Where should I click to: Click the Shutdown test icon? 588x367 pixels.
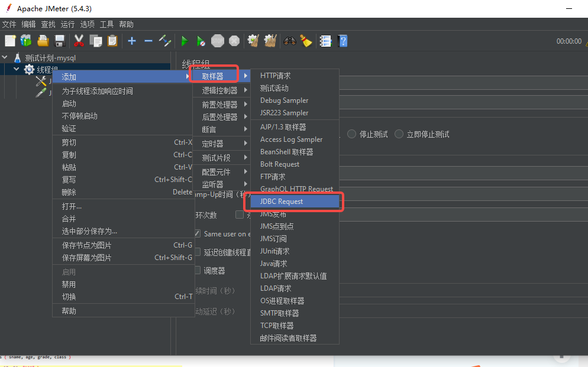click(234, 41)
